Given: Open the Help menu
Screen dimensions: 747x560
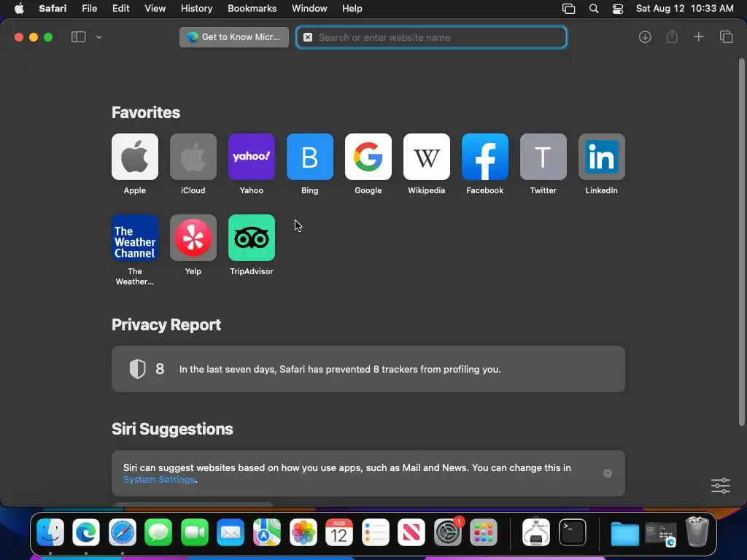Looking at the screenshot, I should pos(352,9).
